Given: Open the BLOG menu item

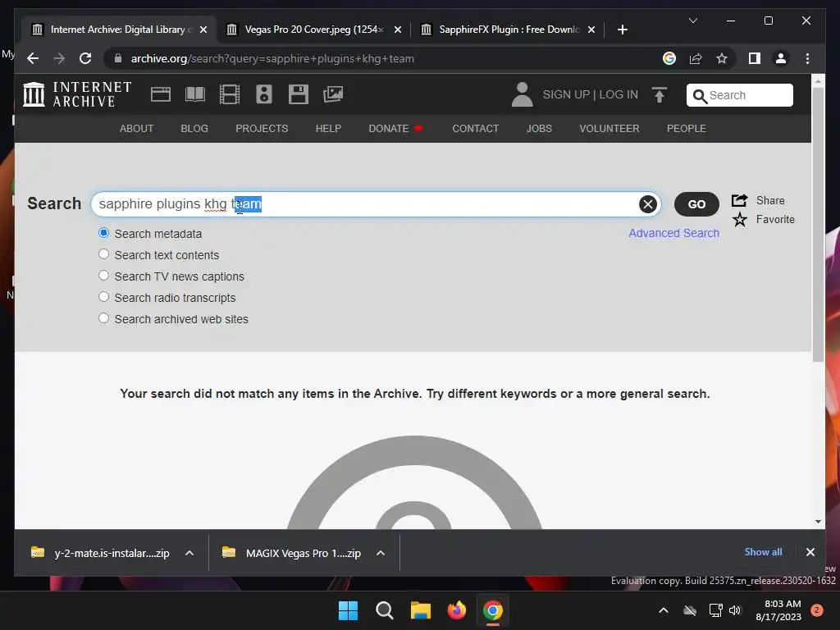Looking at the screenshot, I should (194, 129).
